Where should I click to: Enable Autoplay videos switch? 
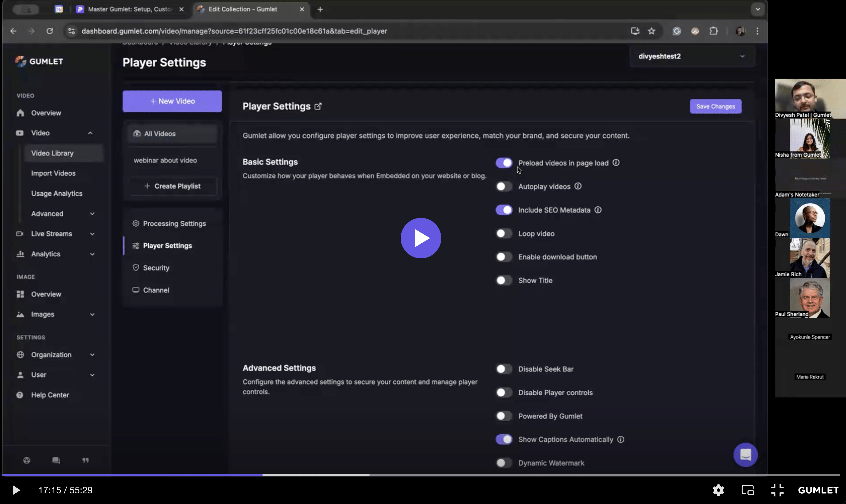[504, 186]
